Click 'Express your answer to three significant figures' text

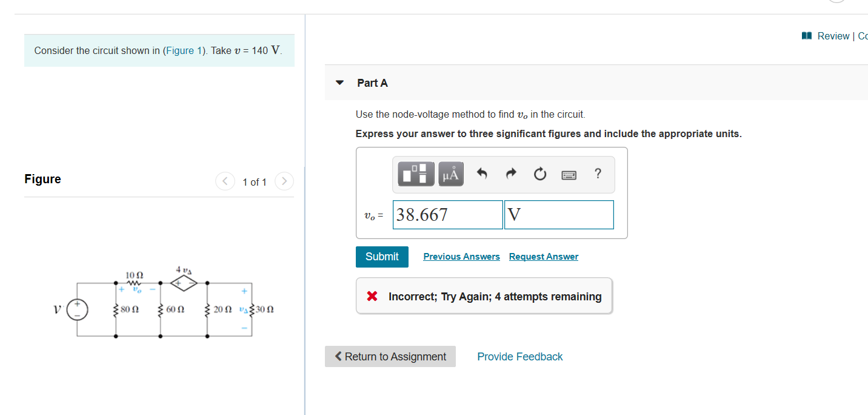(x=549, y=133)
